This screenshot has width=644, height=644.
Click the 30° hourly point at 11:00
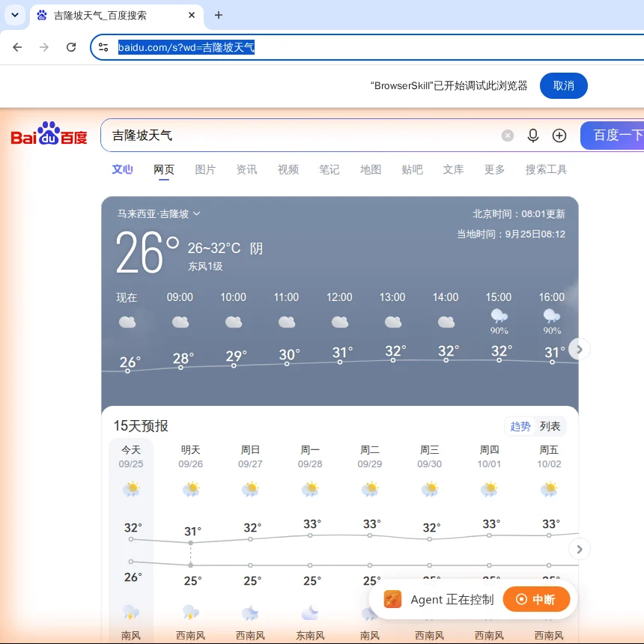(x=287, y=364)
